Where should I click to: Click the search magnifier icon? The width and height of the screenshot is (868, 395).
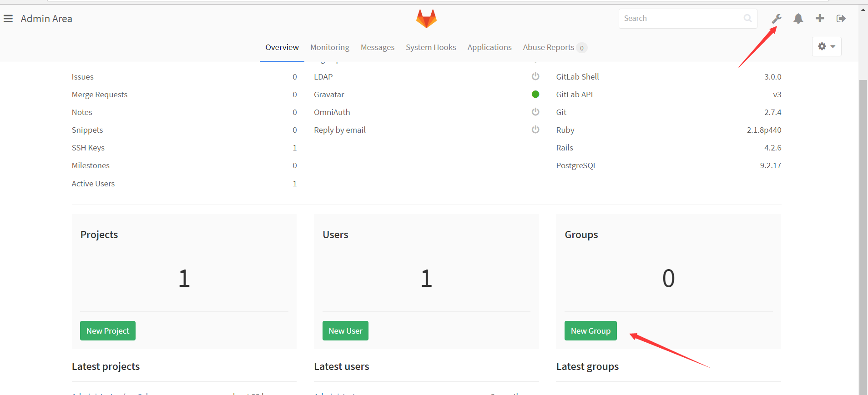pyautogui.click(x=747, y=19)
